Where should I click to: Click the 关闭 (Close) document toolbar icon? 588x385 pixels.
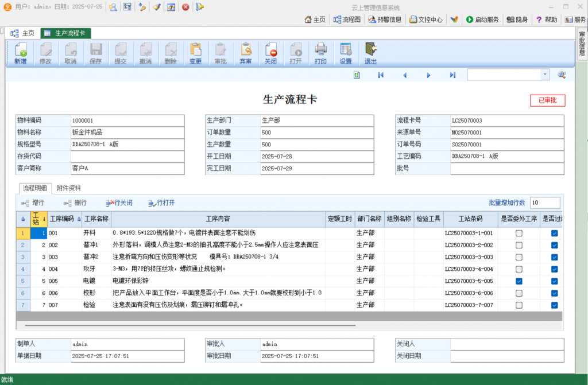pos(270,53)
